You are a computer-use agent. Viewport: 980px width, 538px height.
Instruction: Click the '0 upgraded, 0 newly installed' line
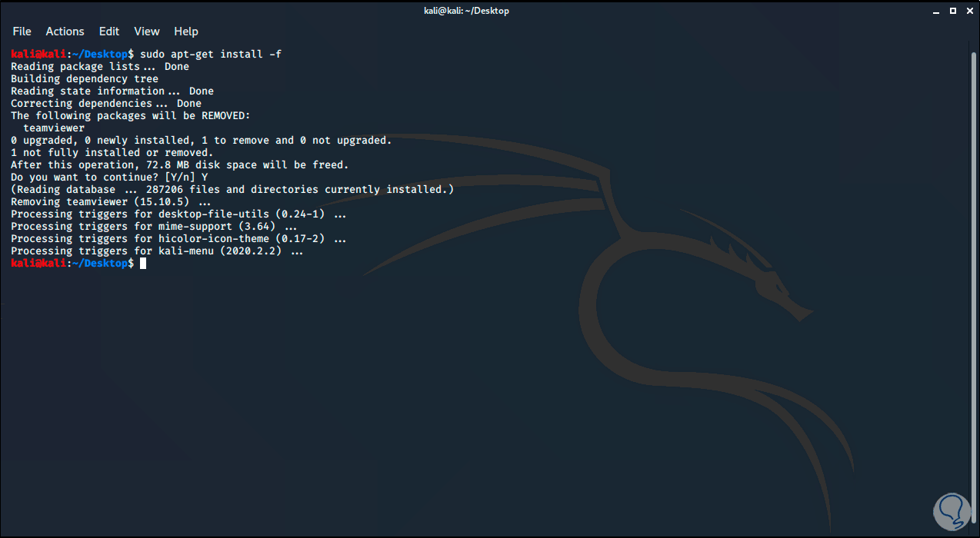point(202,140)
